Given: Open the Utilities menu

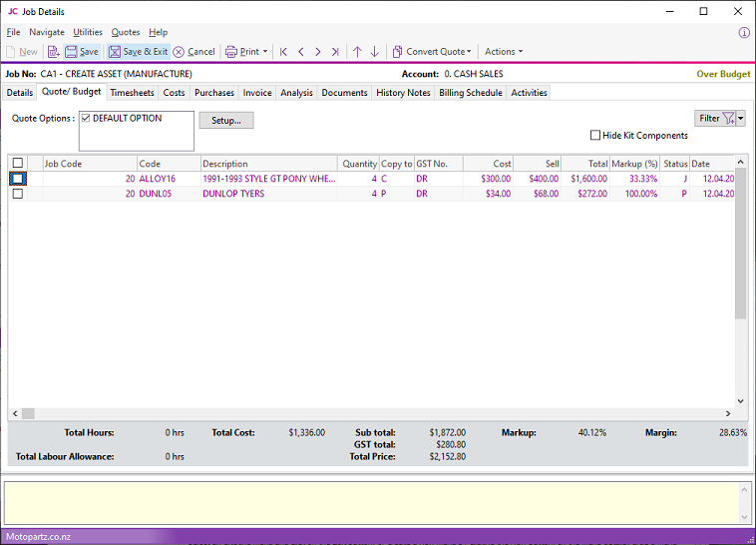Looking at the screenshot, I should click(88, 32).
